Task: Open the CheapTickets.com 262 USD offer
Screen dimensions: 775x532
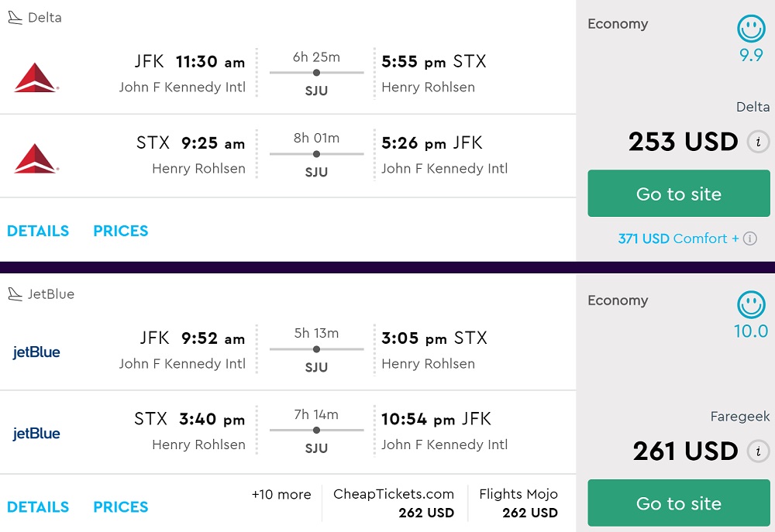Action: tap(394, 503)
